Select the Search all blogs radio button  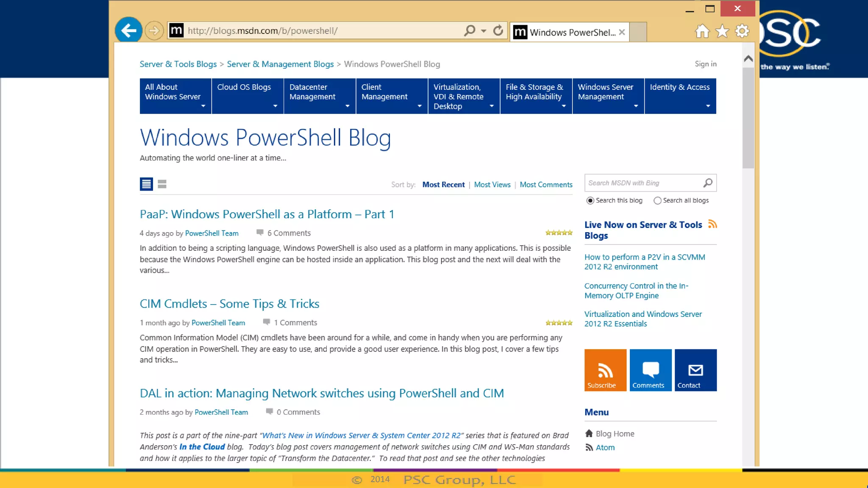657,201
